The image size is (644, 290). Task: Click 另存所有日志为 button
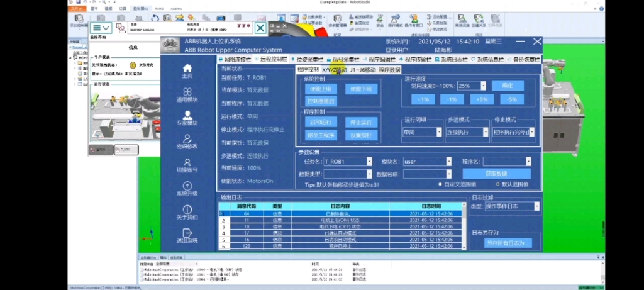click(508, 243)
